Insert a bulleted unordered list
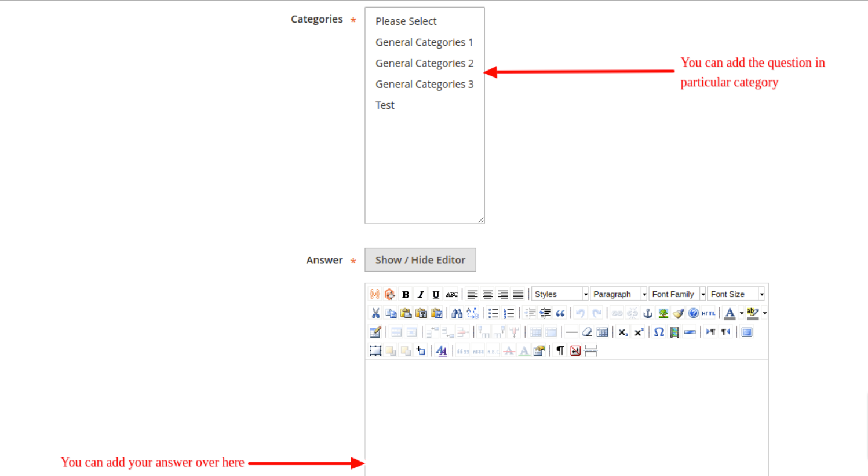Screen dimensions: 868x476 (x=493, y=313)
